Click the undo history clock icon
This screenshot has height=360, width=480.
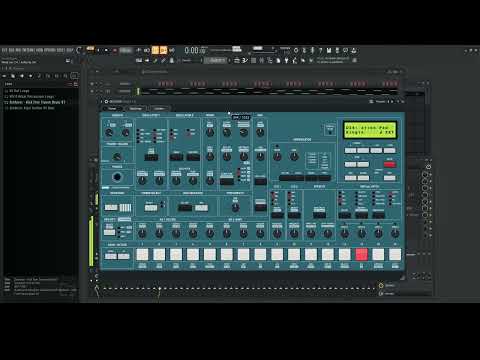(x=296, y=50)
